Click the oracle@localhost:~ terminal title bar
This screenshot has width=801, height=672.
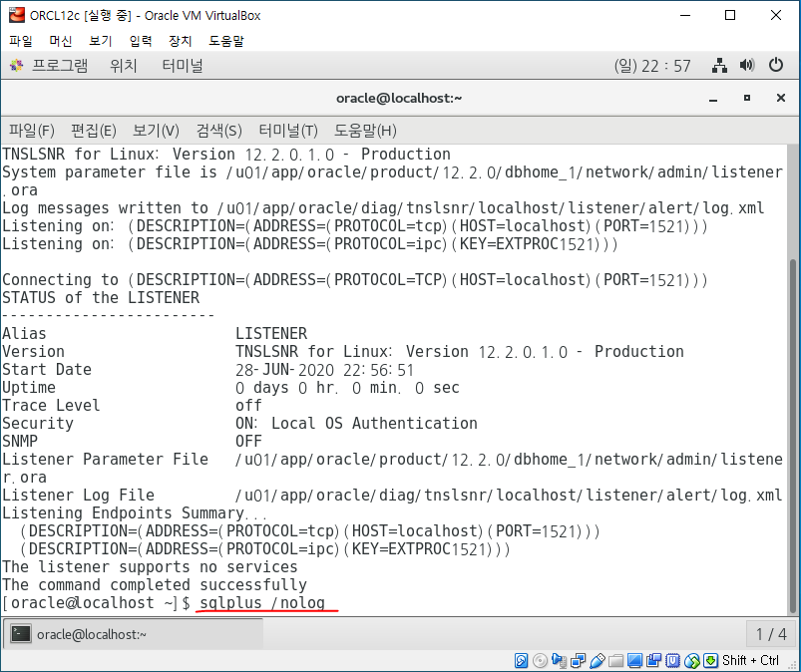click(x=399, y=98)
